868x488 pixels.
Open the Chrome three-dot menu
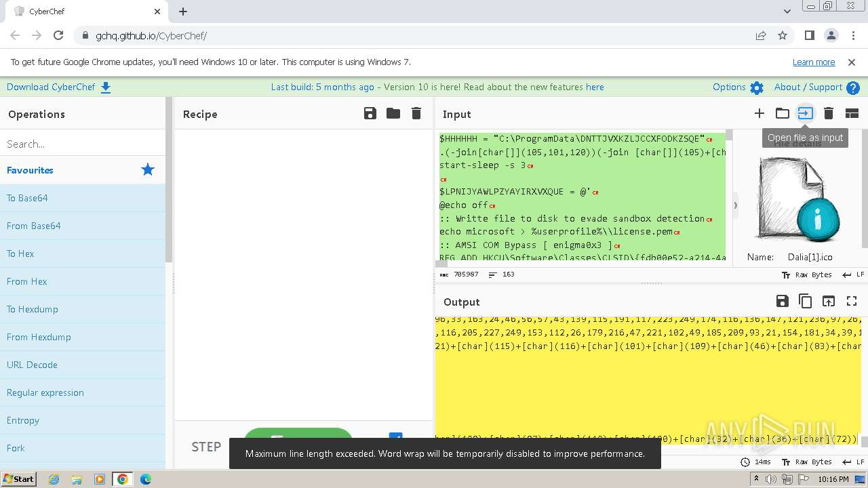click(852, 35)
